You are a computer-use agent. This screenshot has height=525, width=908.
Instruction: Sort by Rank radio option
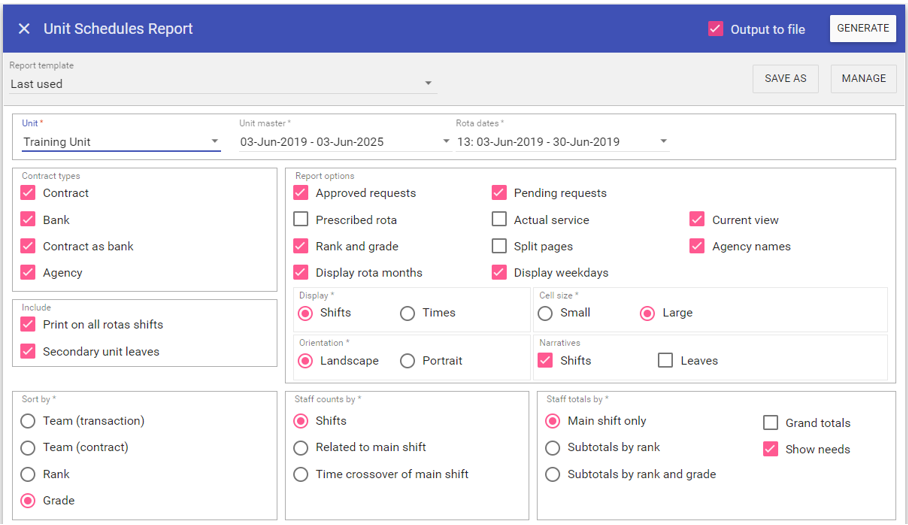(28, 474)
